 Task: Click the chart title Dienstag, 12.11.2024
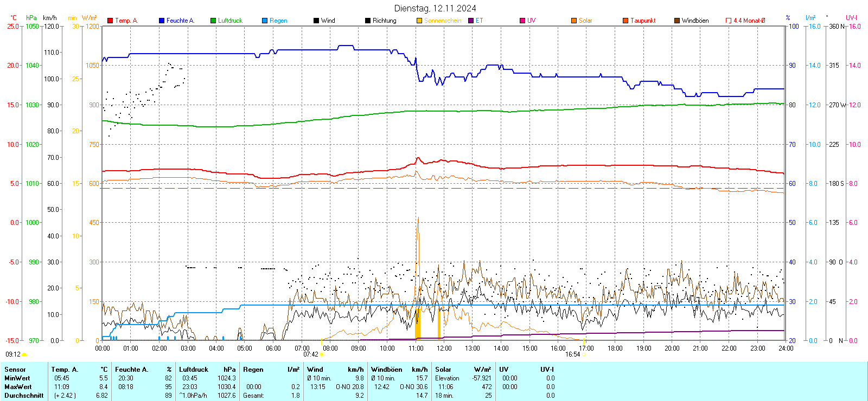435,8
